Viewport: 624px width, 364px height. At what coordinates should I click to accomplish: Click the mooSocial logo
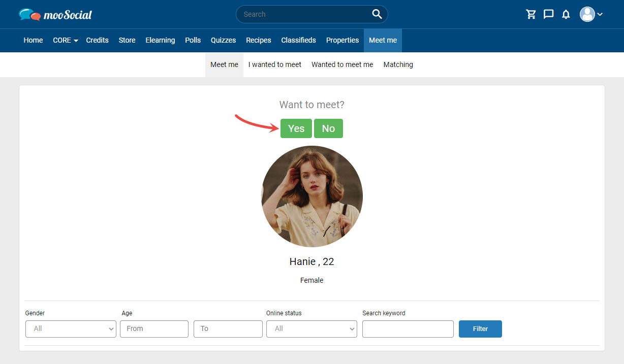pos(55,14)
